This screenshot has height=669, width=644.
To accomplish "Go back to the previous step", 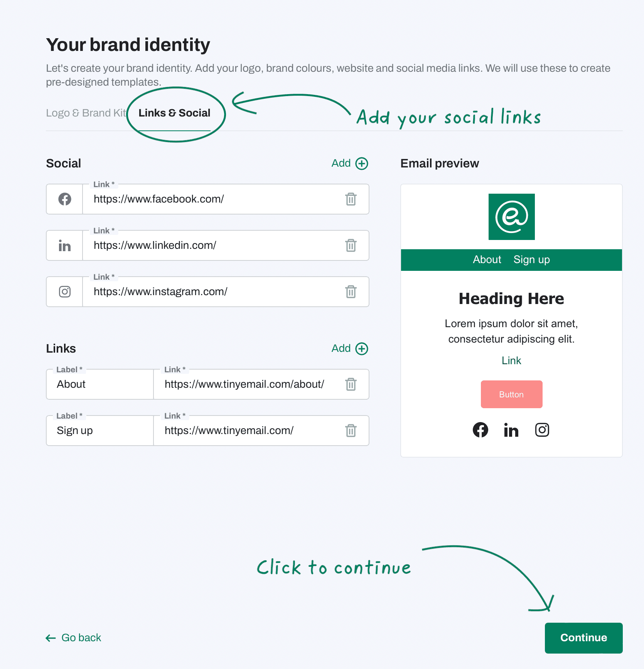I will (x=73, y=638).
